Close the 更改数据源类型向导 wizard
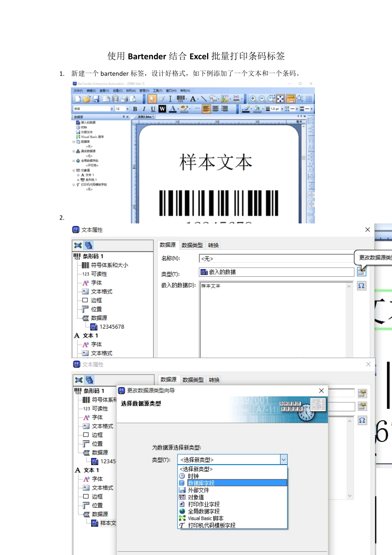 321,391
